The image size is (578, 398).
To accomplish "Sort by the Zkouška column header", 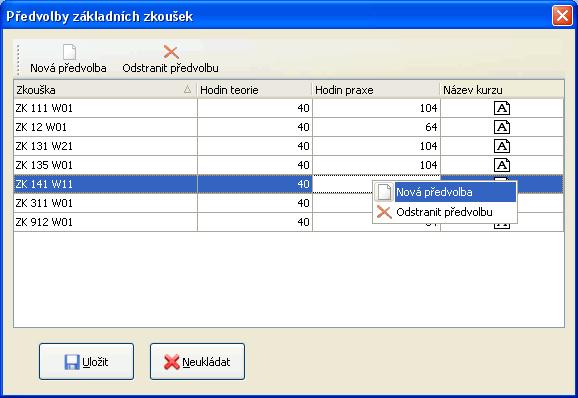I will pyautogui.click(x=105, y=90).
